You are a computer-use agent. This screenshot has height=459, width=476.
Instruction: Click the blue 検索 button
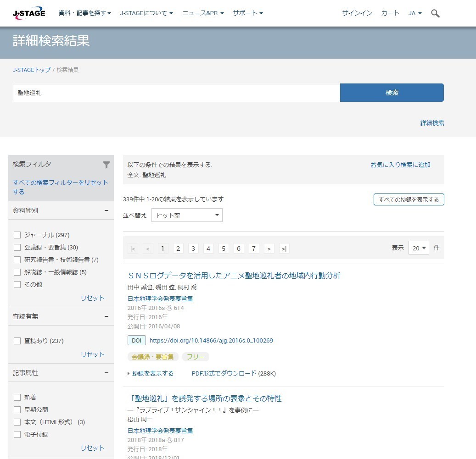[x=392, y=93]
